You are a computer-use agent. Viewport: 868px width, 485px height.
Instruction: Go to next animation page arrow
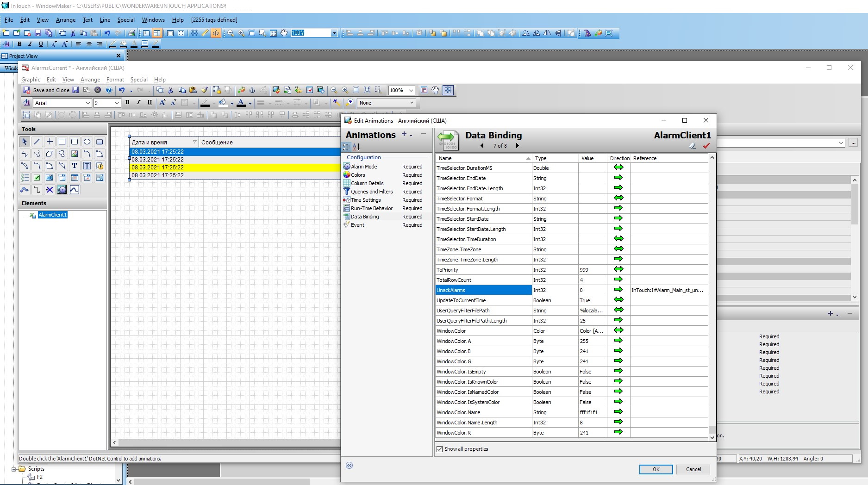click(x=517, y=146)
